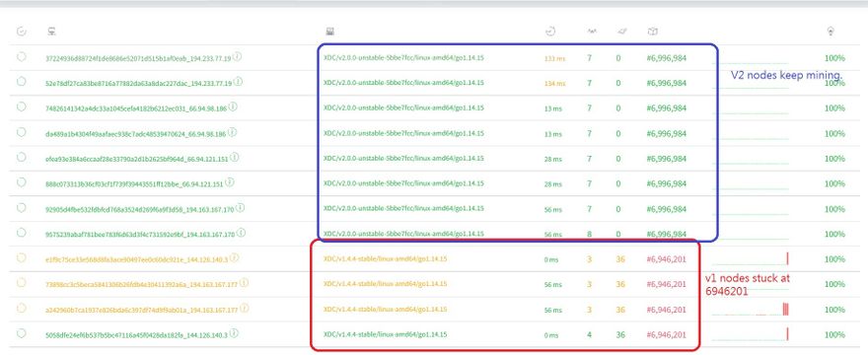868x355 pixels.
Task: Select node name a242960b7ca1937e826bda6c397df74d9f9ab01a_194.163.167.177
Action: pos(142,310)
